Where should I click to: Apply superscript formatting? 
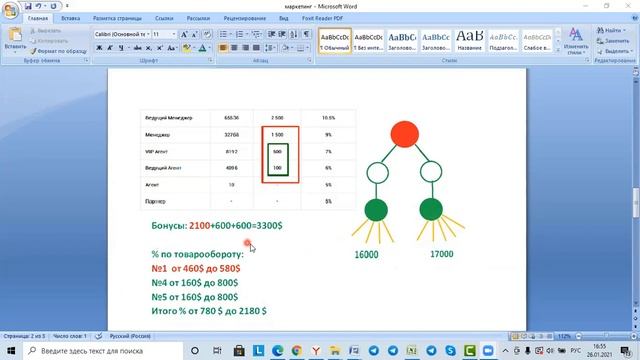[160, 48]
